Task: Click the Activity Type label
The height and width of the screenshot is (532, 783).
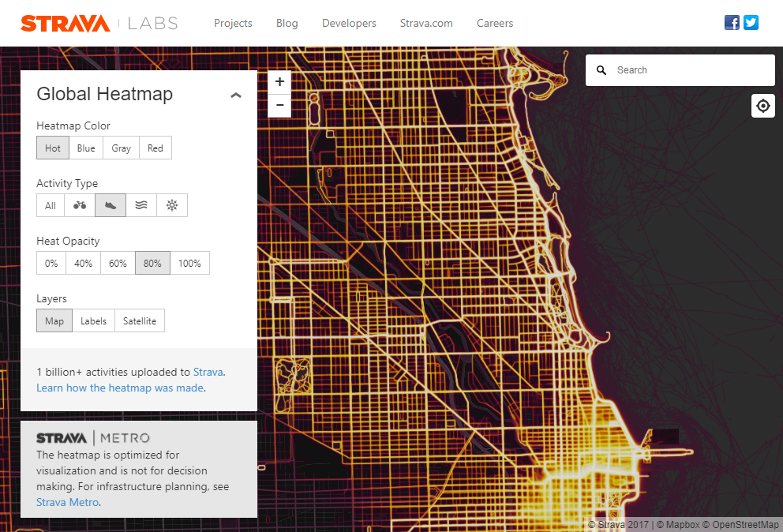Action: point(67,184)
